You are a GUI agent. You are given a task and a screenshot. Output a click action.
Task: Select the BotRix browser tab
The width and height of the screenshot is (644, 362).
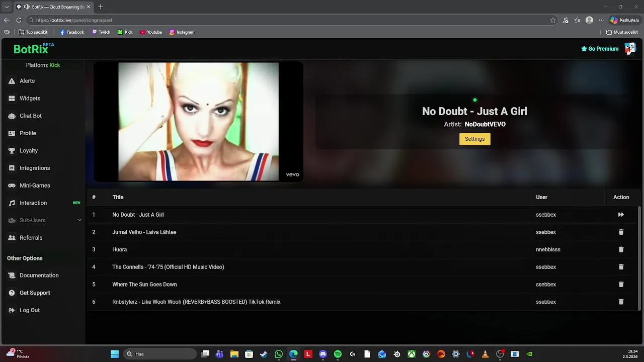[53, 7]
